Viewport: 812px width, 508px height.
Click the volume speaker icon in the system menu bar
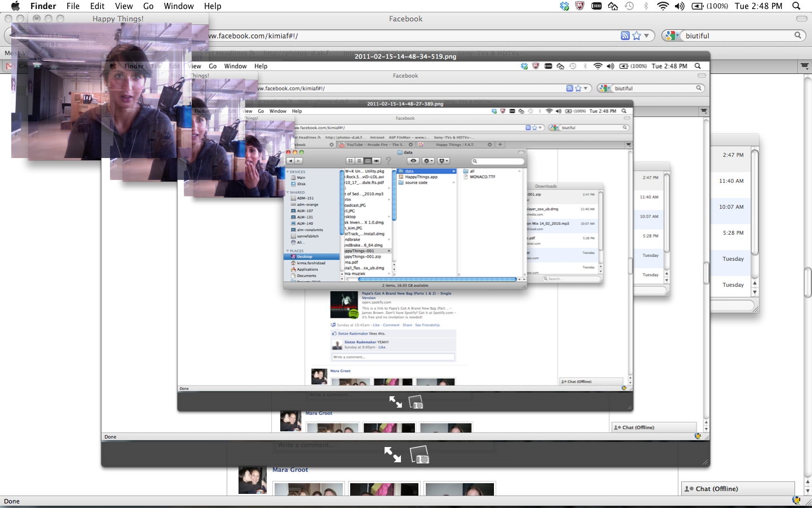[679, 6]
